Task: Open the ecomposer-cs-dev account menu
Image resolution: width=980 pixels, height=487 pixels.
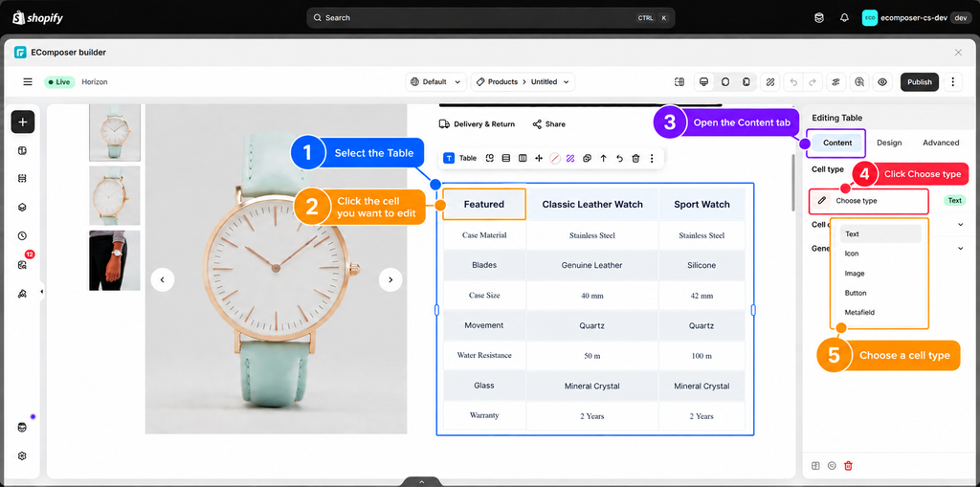Action: pos(917,17)
